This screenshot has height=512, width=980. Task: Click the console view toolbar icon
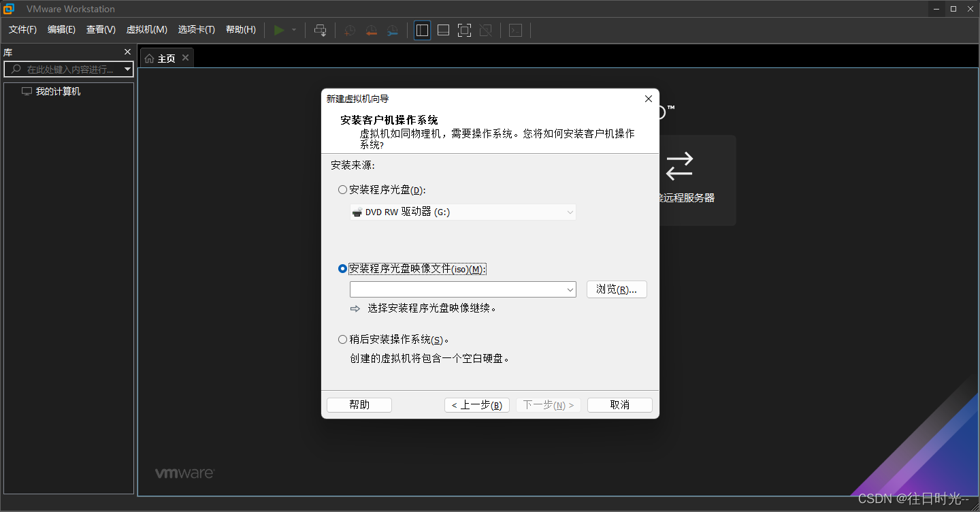click(515, 30)
